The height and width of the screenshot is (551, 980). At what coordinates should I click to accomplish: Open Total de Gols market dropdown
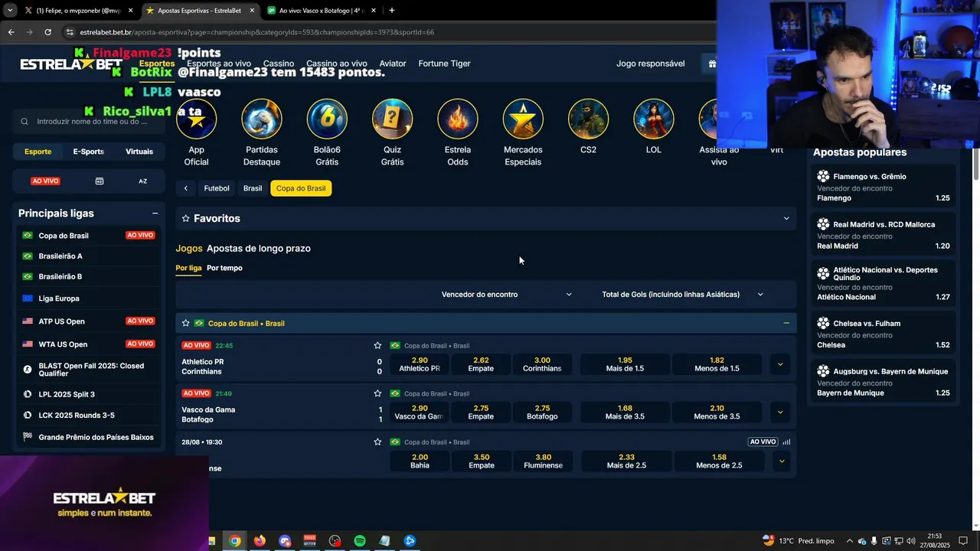[682, 295]
